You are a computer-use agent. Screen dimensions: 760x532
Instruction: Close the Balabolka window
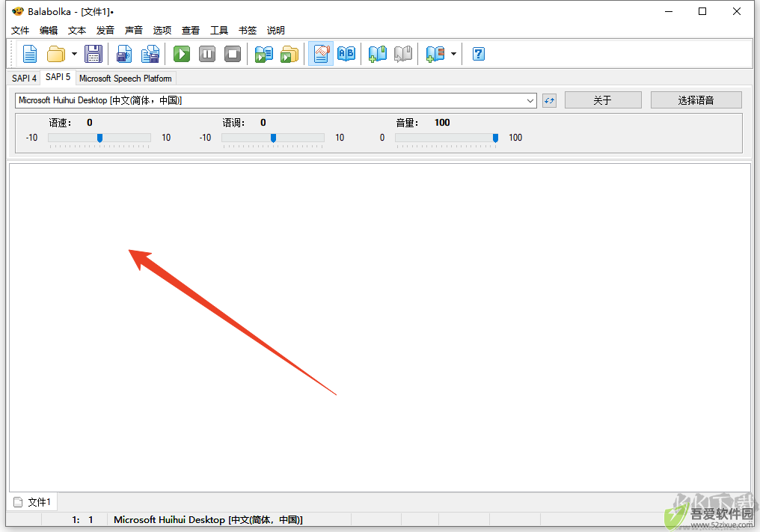[x=737, y=11]
